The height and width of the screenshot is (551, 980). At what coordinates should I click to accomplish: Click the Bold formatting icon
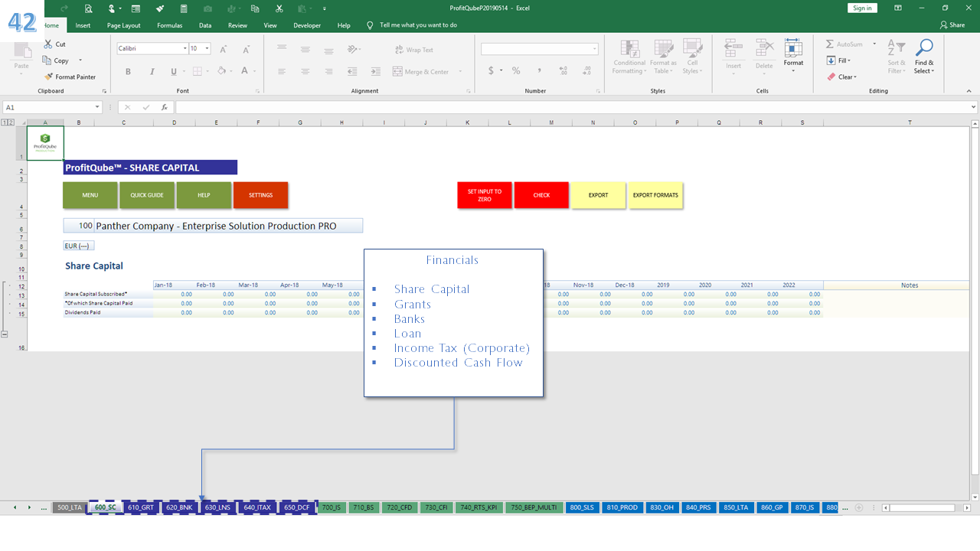[128, 71]
